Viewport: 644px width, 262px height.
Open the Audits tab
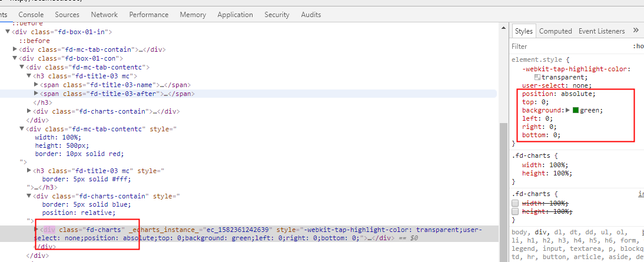tap(311, 15)
